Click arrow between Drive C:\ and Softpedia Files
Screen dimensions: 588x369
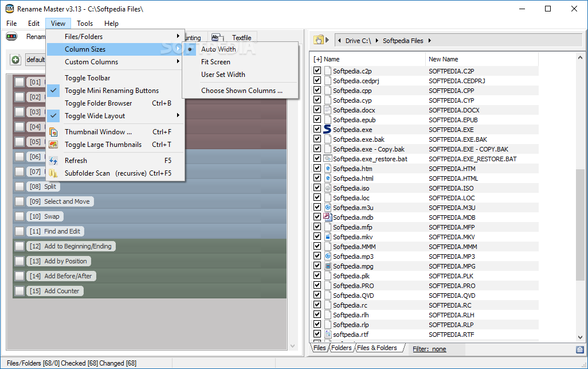tap(377, 41)
